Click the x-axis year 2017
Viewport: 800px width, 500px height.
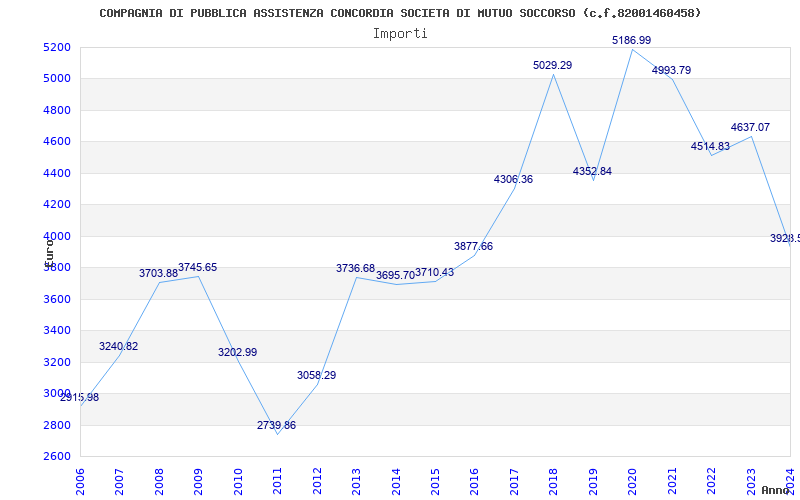[x=514, y=482]
